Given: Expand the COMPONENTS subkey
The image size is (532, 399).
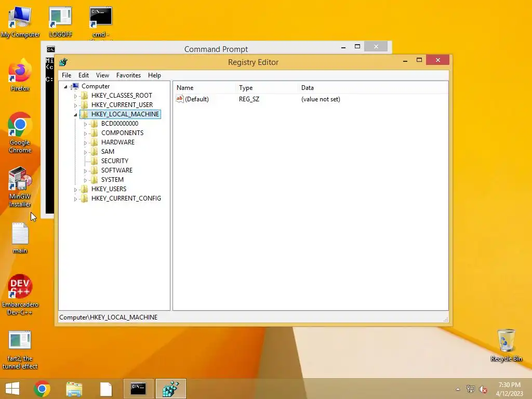Looking at the screenshot, I should pos(85,134).
